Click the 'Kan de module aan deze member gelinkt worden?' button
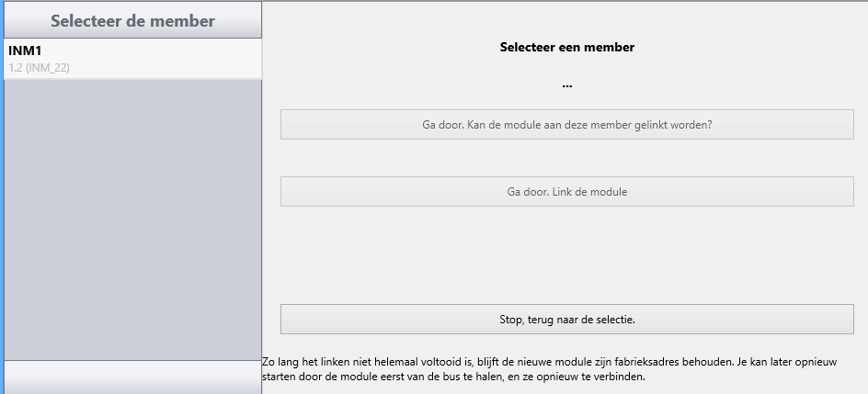The height and width of the screenshot is (394, 868). (x=566, y=124)
